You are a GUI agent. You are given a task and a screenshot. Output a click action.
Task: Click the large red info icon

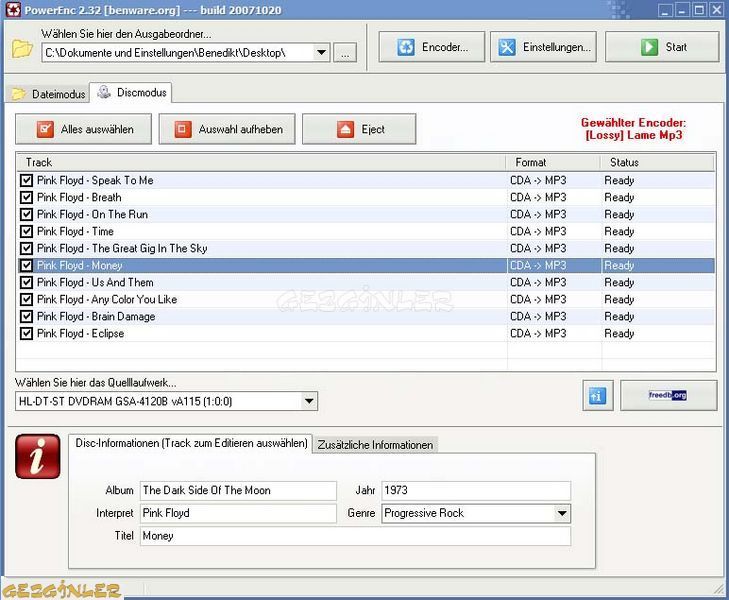[x=38, y=456]
